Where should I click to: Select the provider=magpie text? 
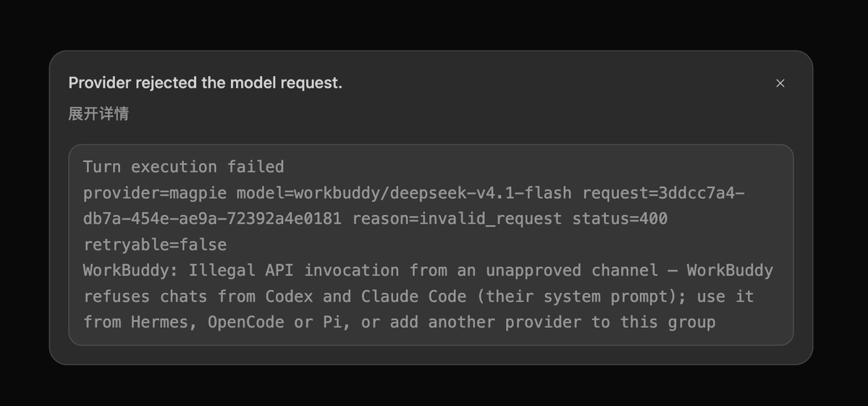(155, 193)
